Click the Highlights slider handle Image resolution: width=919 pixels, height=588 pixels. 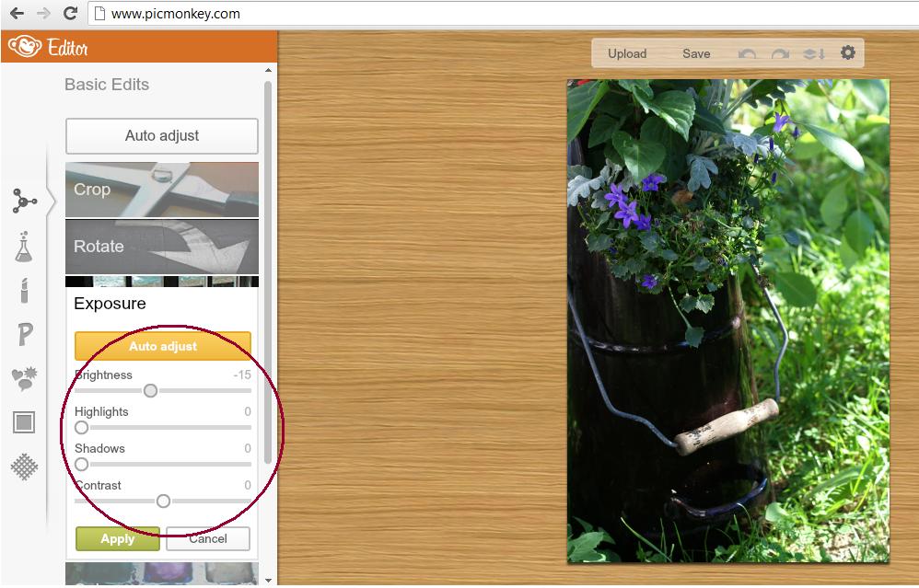pyautogui.click(x=81, y=428)
